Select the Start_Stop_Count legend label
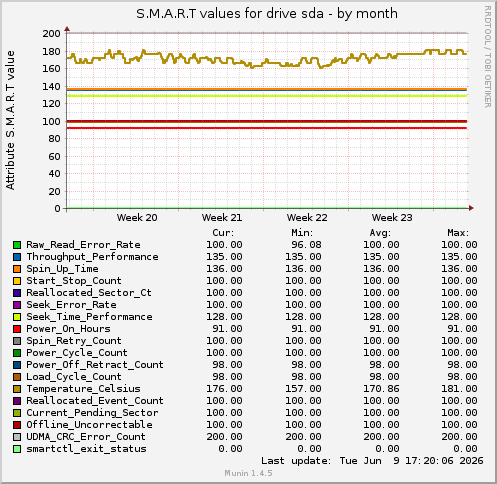Screen dimensions: 497x484 click(x=74, y=281)
